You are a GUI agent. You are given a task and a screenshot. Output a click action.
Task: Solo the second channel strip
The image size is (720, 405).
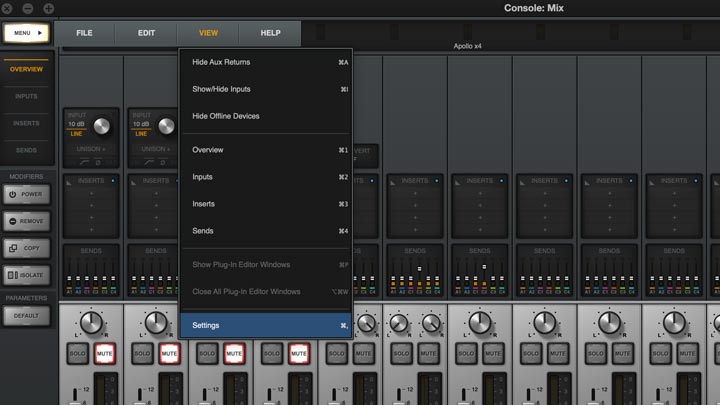point(142,354)
